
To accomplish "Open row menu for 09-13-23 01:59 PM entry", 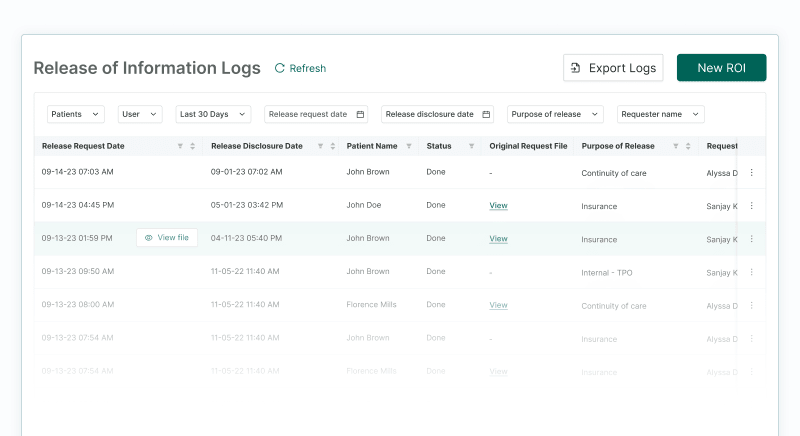I will coord(752,239).
